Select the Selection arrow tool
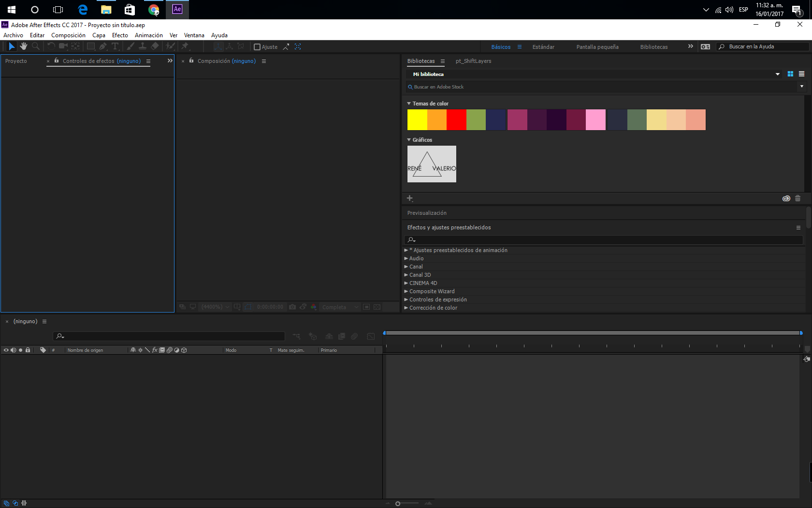The height and width of the screenshot is (508, 812). pyautogui.click(x=12, y=46)
